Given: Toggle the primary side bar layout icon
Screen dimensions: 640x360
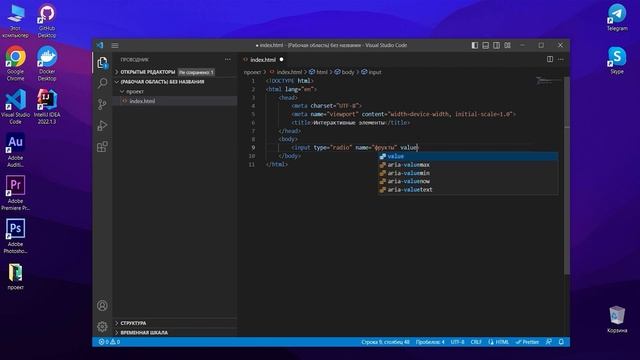Looking at the screenshot, I should click(475, 45).
